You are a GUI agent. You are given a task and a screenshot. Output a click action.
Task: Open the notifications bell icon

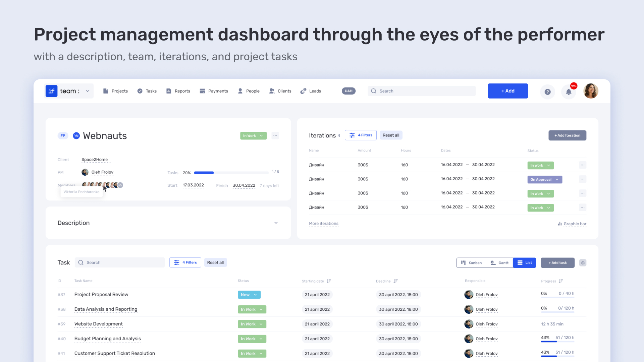click(569, 92)
